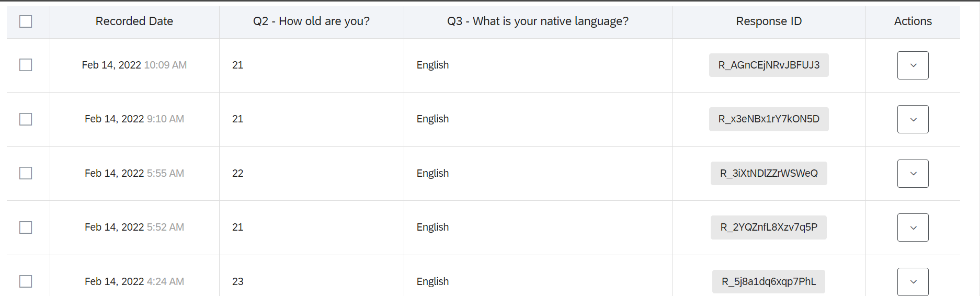Click response ID badge R_AGnCEjNRvJBFUJ3
Viewport: 980px width, 296px height.
[x=769, y=65]
